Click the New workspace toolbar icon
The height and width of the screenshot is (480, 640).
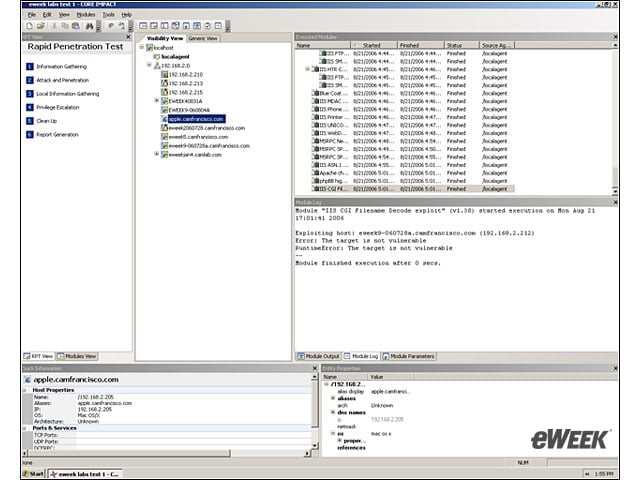(x=29, y=26)
